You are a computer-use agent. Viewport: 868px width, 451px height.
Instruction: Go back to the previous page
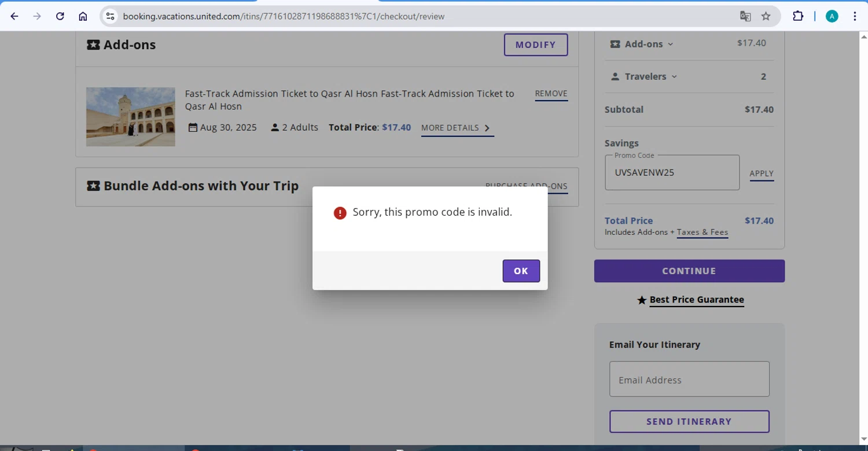14,16
